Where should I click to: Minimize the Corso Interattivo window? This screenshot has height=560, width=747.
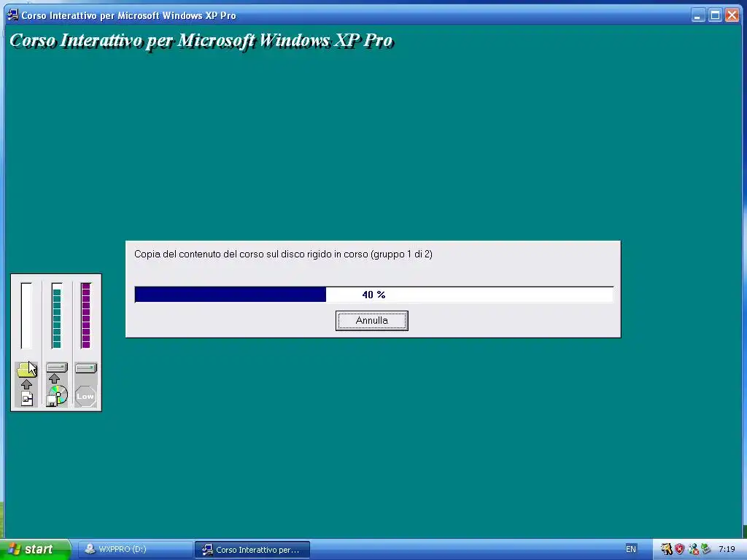[698, 15]
